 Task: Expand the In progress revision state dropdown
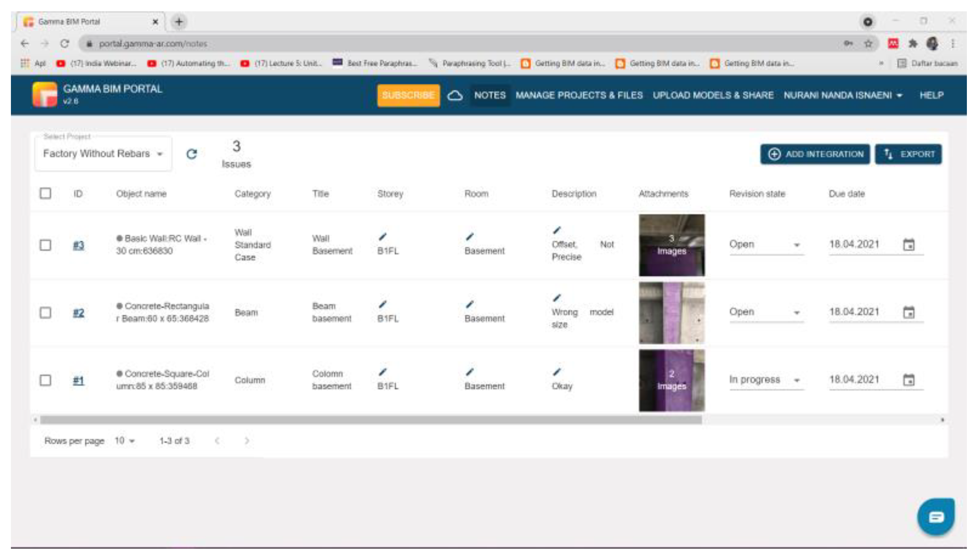766,380
